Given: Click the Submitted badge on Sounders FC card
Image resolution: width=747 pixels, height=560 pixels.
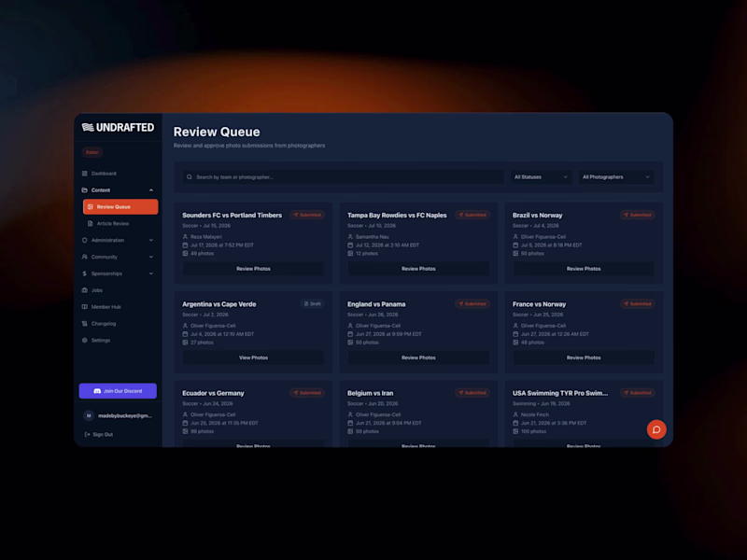Looking at the screenshot, I should click(307, 215).
